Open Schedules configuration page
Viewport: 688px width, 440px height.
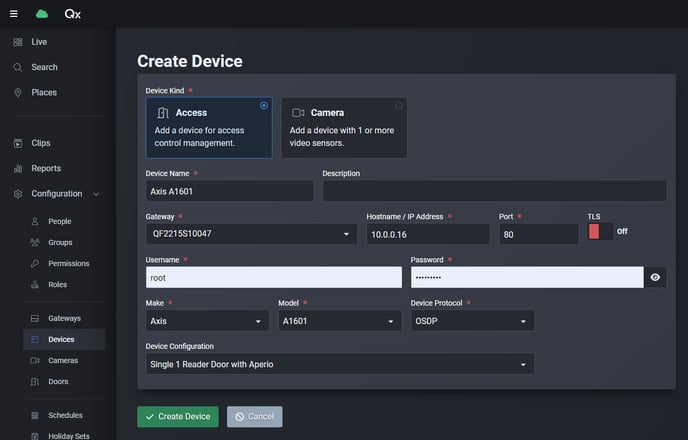point(65,415)
